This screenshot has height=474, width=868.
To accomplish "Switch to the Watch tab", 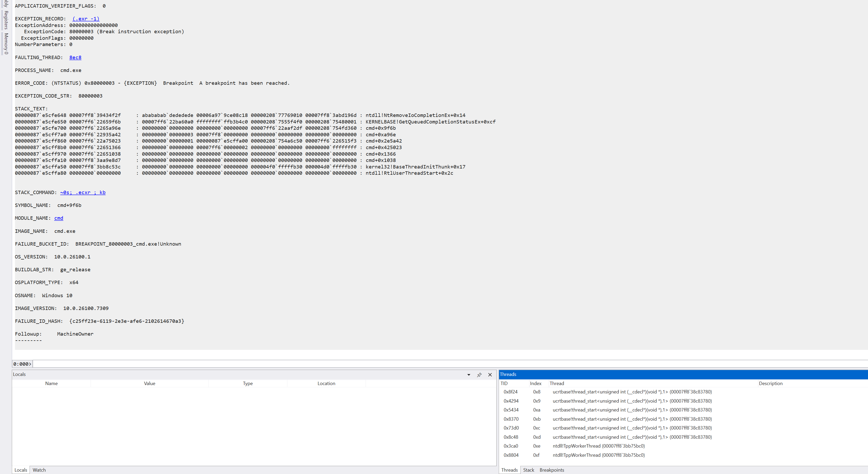I will (39, 470).
